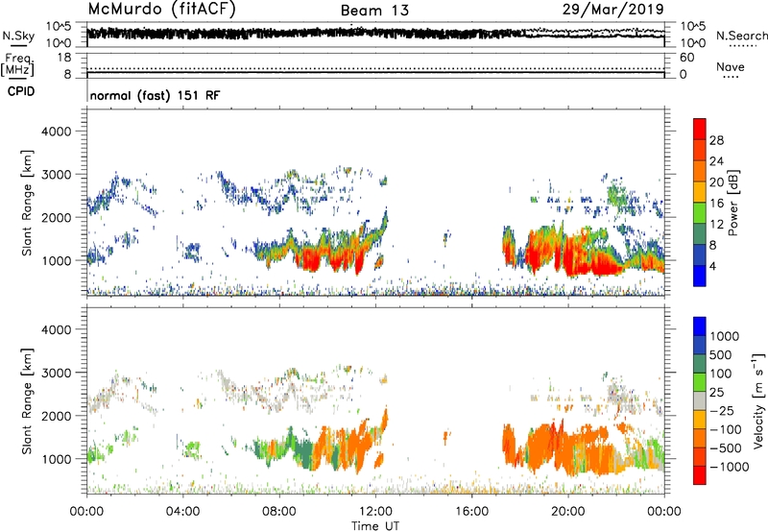This screenshot has height=532, width=768.
Task: Select the dark green 100–500 Velocity segment
Action: point(700,364)
